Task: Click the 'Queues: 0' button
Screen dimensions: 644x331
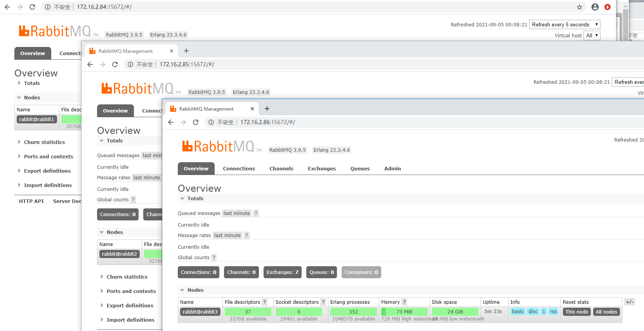Action: coord(321,272)
